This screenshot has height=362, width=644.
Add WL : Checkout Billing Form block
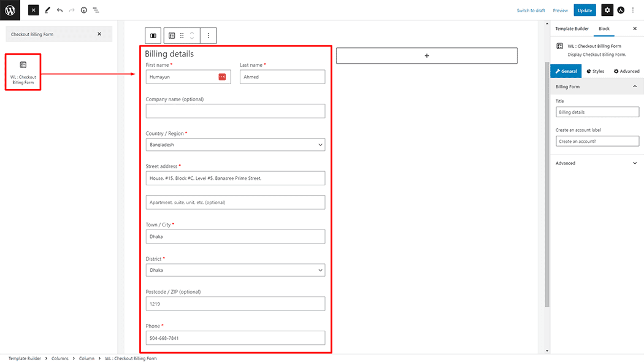tap(23, 72)
